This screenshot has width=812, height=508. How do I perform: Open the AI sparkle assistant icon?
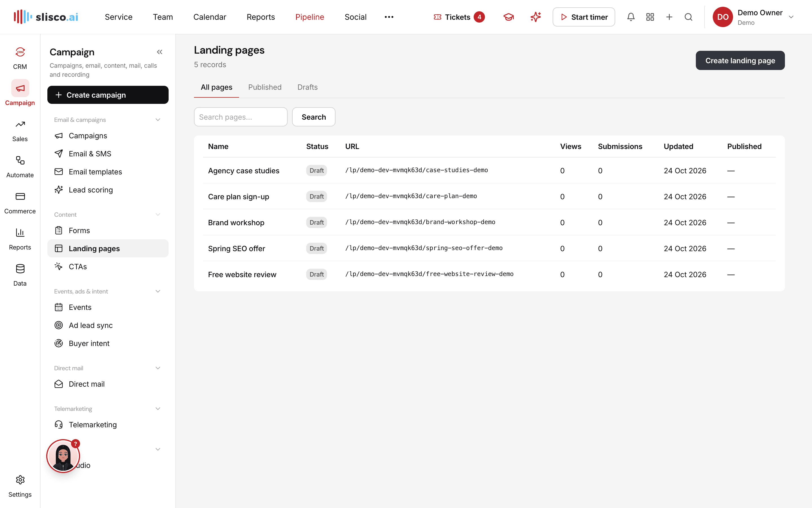pyautogui.click(x=535, y=17)
